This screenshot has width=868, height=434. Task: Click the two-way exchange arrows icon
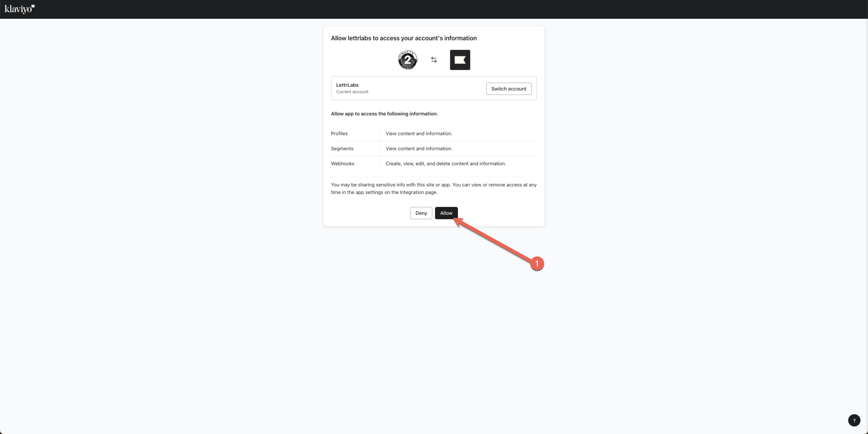point(434,60)
